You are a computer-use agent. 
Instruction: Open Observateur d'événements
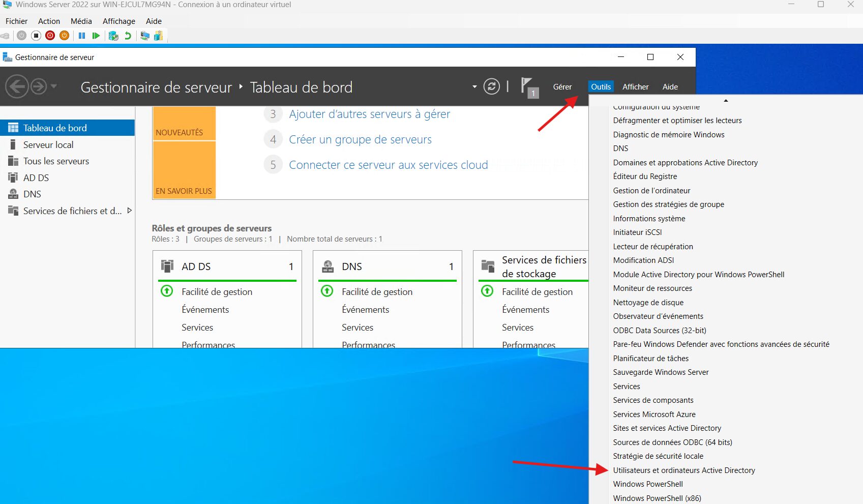658,316
